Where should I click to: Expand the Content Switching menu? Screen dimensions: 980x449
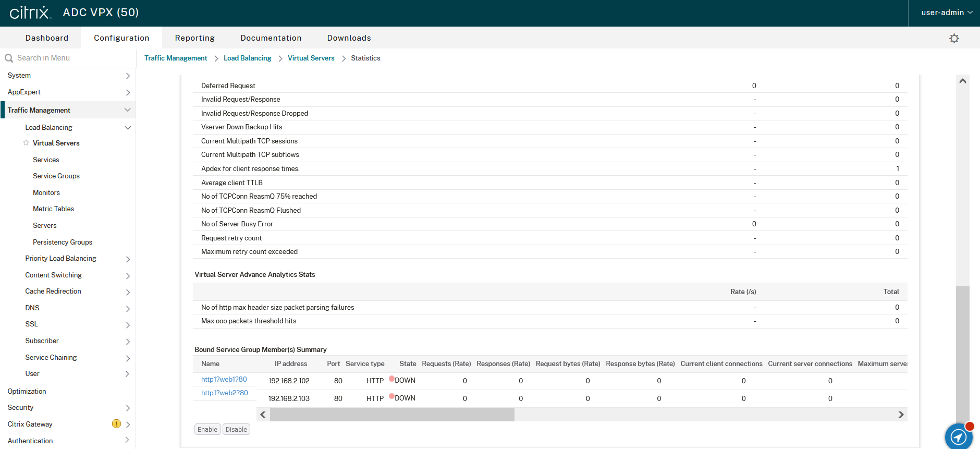click(x=128, y=276)
